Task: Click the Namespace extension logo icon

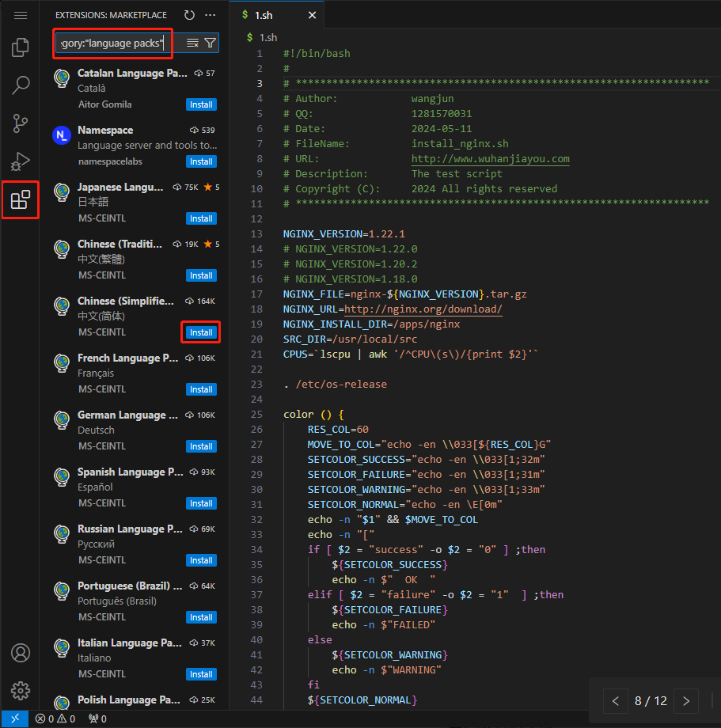Action: pyautogui.click(x=62, y=135)
